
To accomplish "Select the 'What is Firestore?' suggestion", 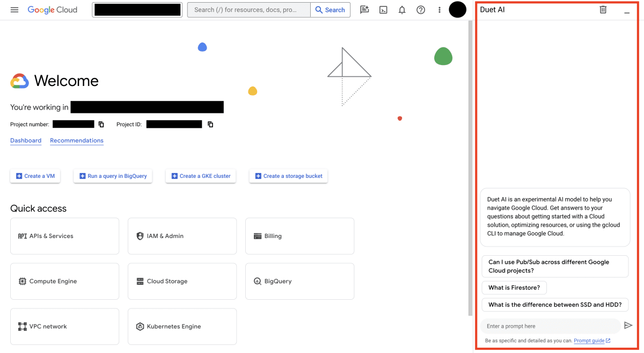I will pyautogui.click(x=514, y=287).
